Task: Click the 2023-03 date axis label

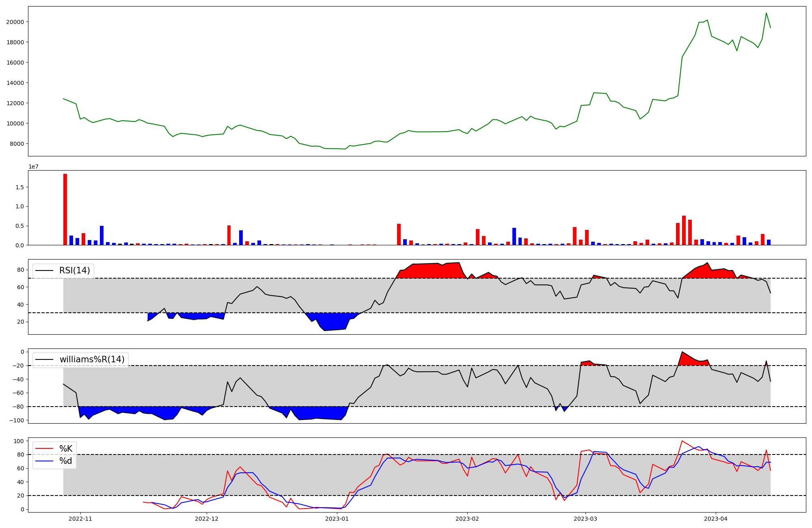Action: coord(585,519)
